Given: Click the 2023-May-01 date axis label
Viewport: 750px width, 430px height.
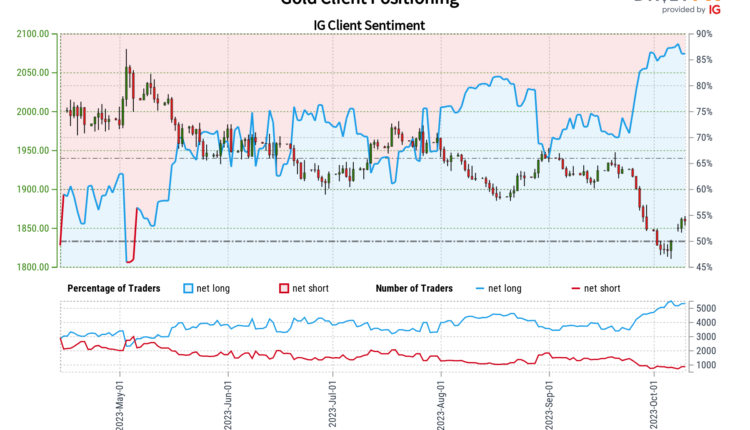Looking at the screenshot, I should 121,400.
